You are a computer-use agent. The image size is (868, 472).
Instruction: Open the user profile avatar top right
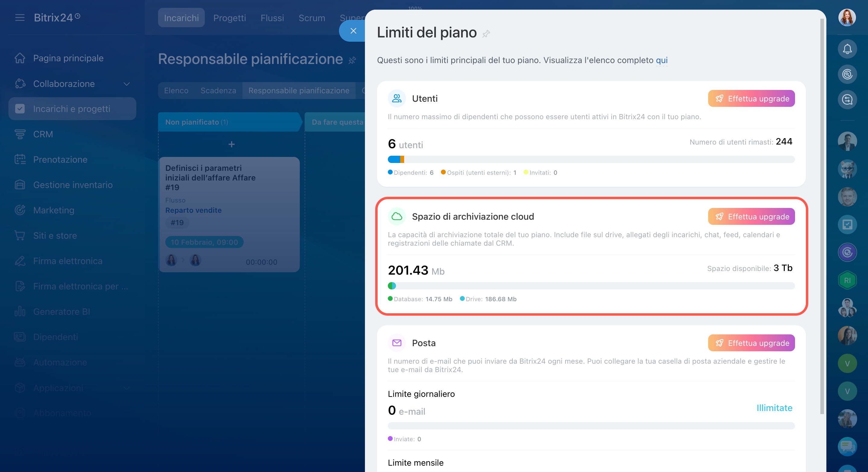click(x=847, y=18)
